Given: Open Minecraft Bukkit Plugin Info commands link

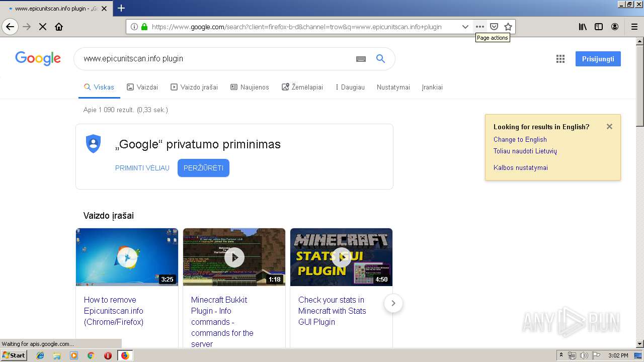Looking at the screenshot, I should pos(222,322).
